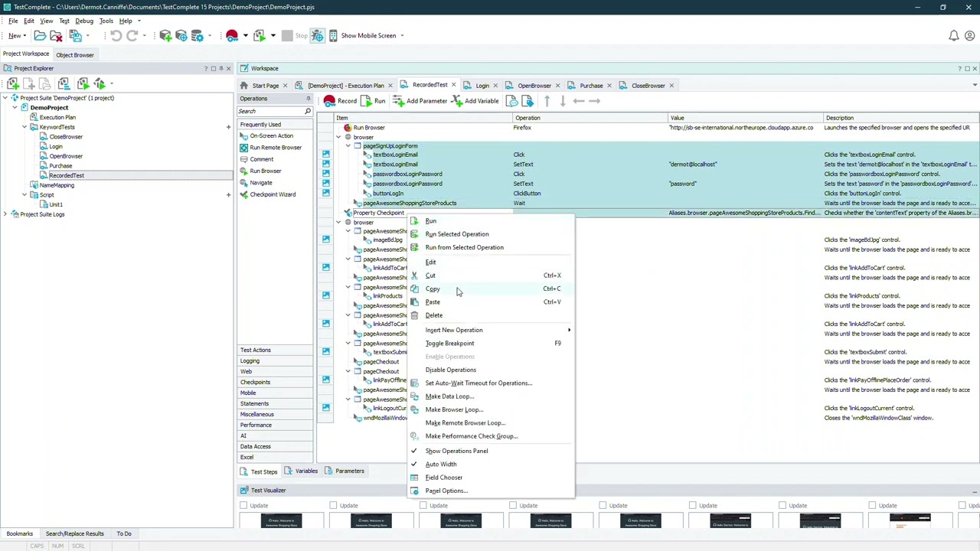Screen dimensions: 980x551
Task: Select the Checkpoint Wizard operation
Action: pyautogui.click(x=272, y=194)
